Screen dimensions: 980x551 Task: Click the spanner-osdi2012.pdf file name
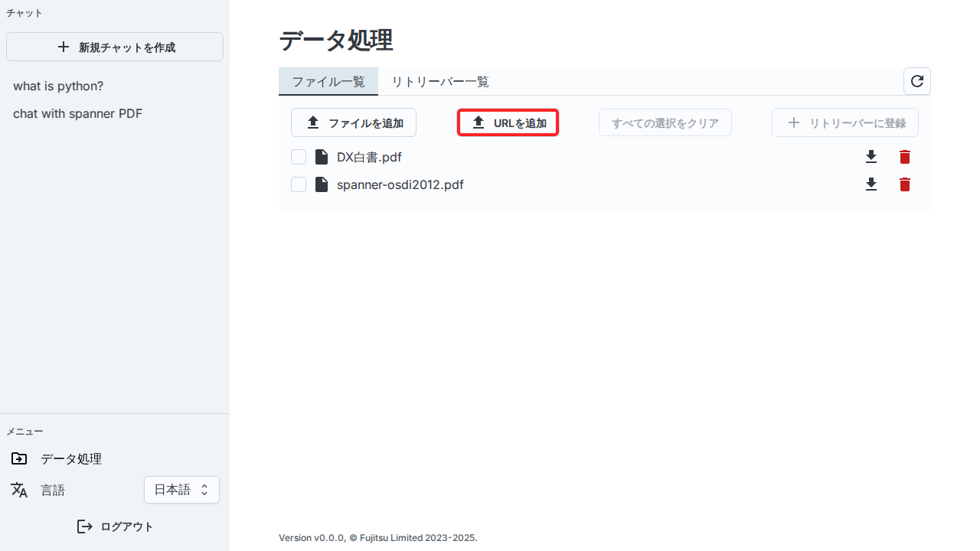[400, 184]
